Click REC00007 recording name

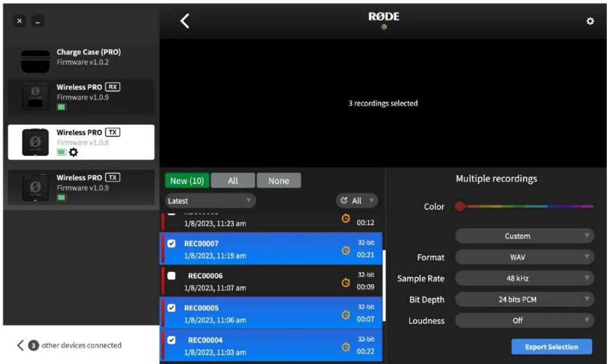point(201,243)
